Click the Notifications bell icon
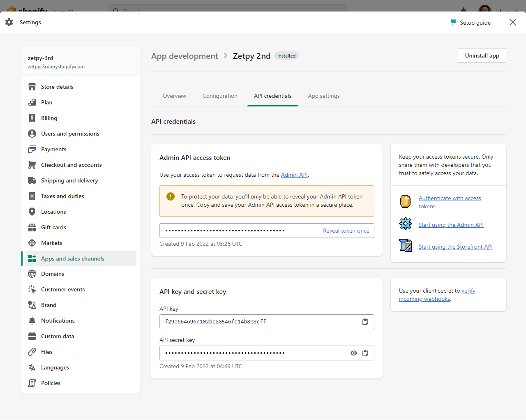The width and height of the screenshot is (526, 420). (32, 321)
